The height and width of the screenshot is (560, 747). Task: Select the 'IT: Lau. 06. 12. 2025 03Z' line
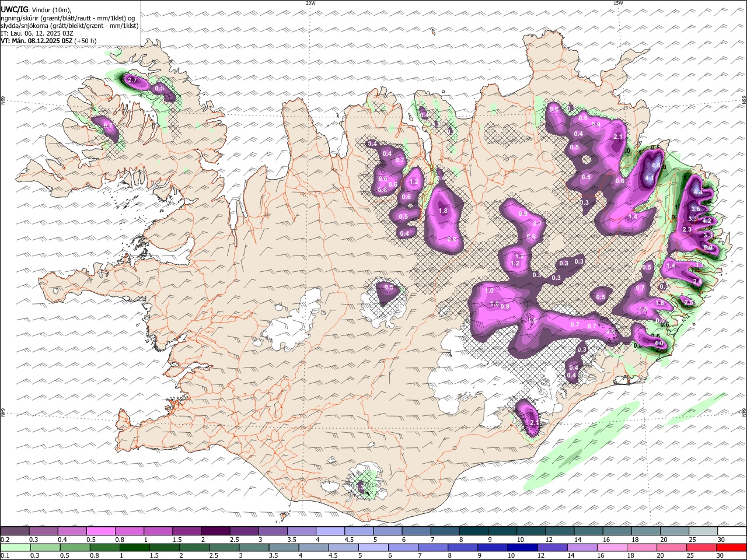tap(37, 33)
